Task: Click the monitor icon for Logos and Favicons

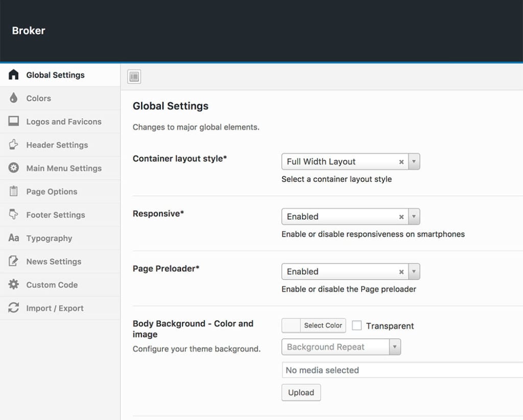Action: coord(14,122)
